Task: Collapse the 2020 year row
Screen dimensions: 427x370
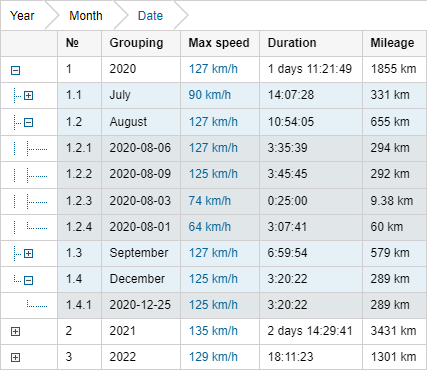Action: coord(16,70)
